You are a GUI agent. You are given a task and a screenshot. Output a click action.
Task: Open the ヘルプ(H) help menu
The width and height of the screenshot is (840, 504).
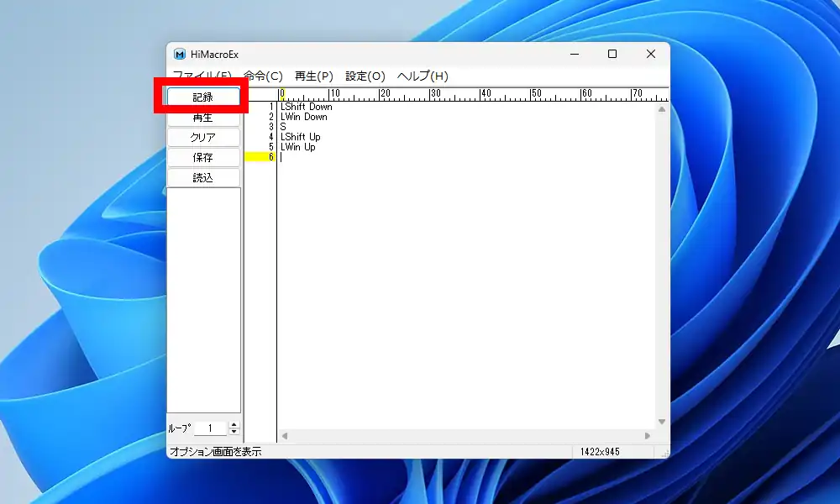tap(423, 76)
